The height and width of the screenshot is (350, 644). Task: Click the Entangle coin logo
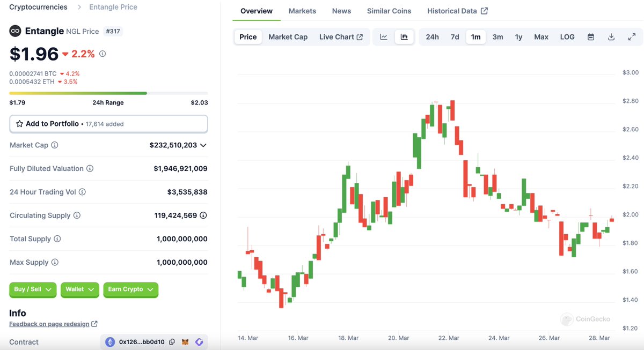click(x=15, y=31)
